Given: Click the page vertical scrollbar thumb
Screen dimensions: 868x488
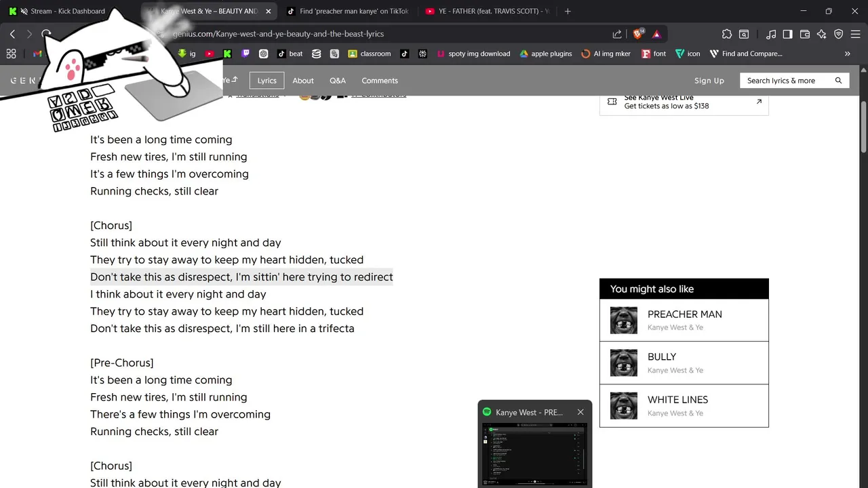Looking at the screenshot, I should pos(863,127).
